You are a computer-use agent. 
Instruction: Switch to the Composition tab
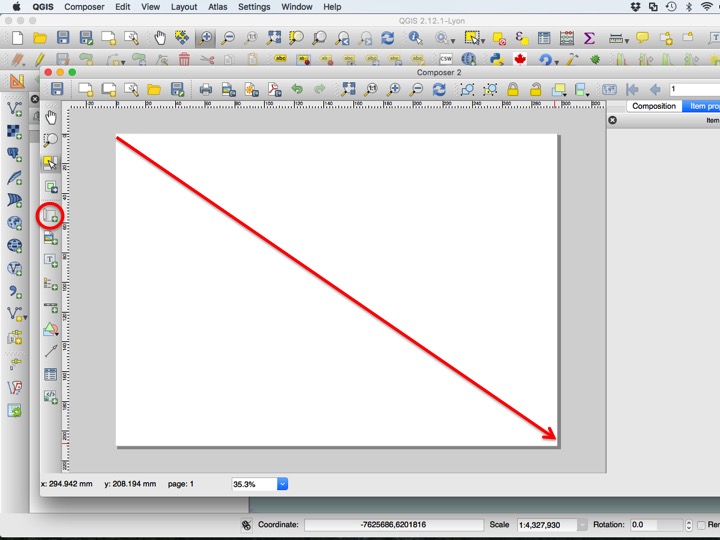[654, 106]
